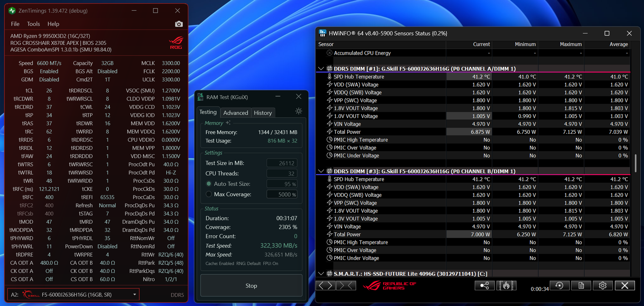Click the Minimum column header in HWiNFO
Image resolution: width=644 pixels, height=306 pixels.
pos(515,44)
